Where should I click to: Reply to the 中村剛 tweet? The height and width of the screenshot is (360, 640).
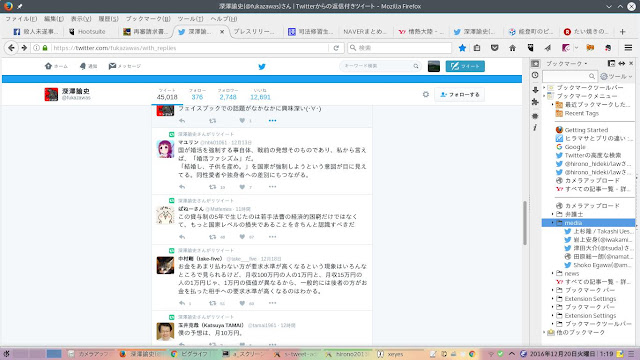coord(182,303)
